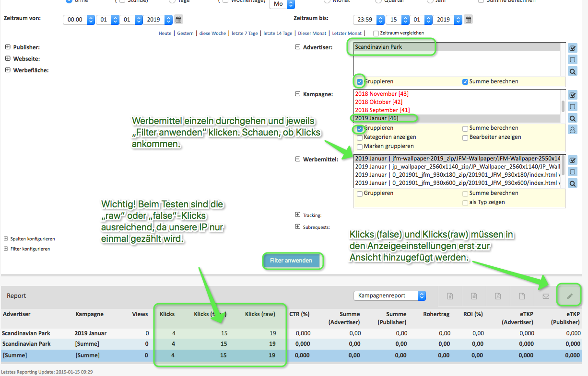Select all campaigns with Kampagne check-all icon
Image resolution: width=588 pixels, height=376 pixels.
coord(572,95)
